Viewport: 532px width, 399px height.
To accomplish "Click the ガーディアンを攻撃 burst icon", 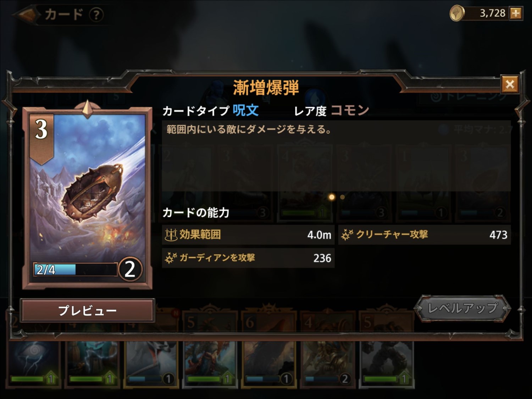I will pos(171,258).
